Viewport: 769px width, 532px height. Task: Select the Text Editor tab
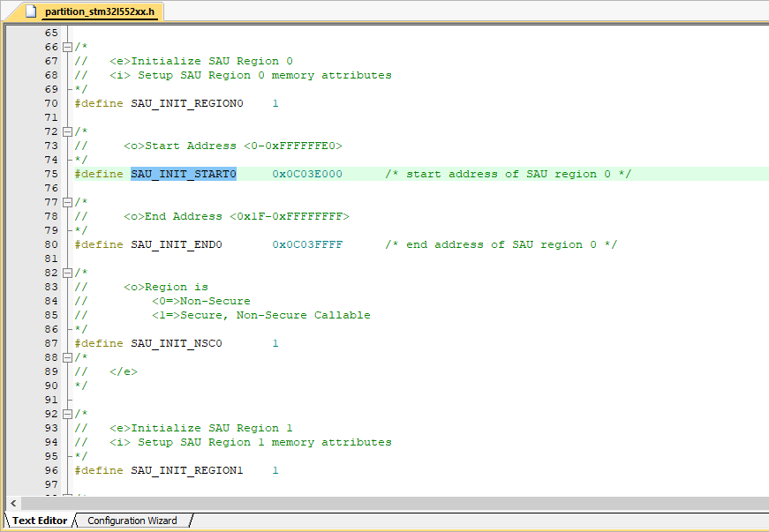tap(40, 521)
